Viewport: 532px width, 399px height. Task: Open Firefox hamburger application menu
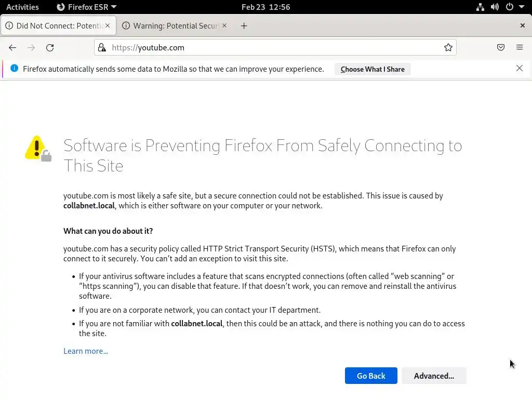(x=520, y=47)
